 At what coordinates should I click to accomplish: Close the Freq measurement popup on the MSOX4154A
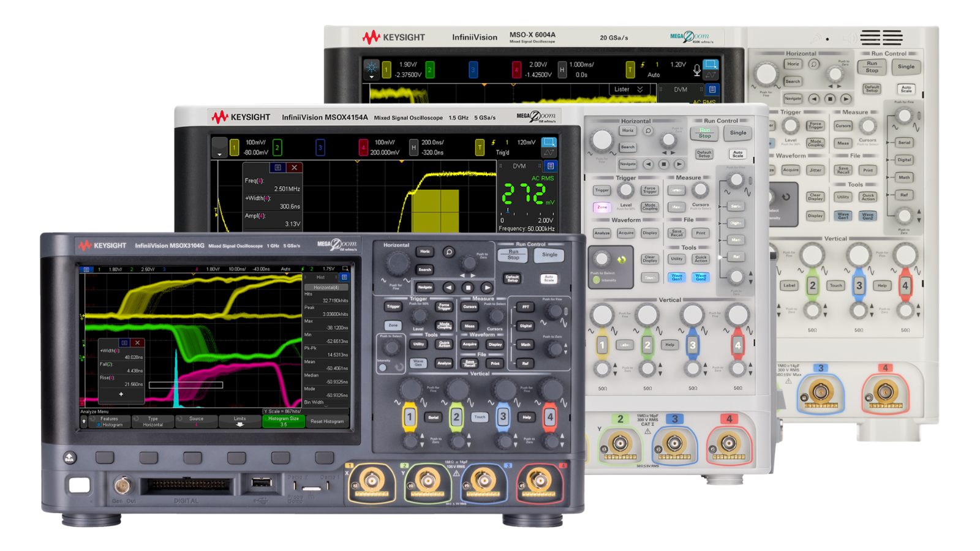click(295, 168)
